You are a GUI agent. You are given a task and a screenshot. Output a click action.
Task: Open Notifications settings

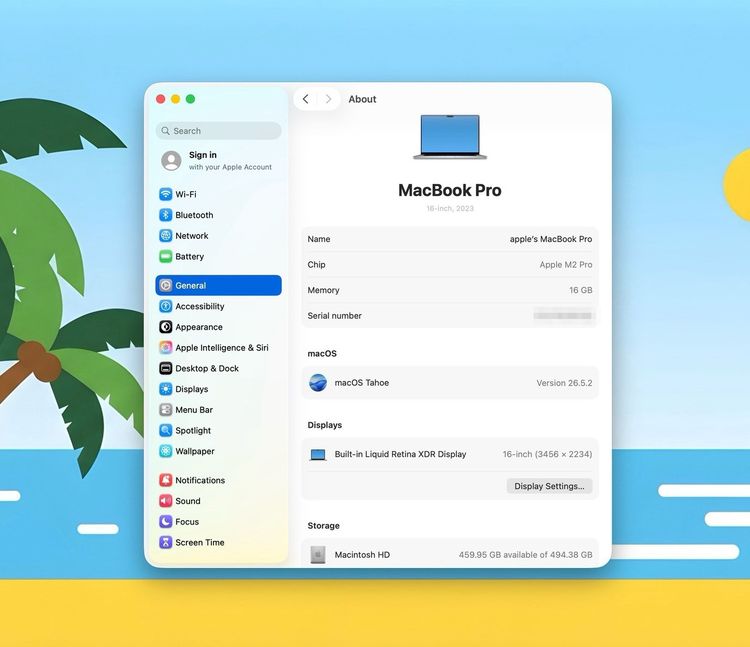[218, 480]
